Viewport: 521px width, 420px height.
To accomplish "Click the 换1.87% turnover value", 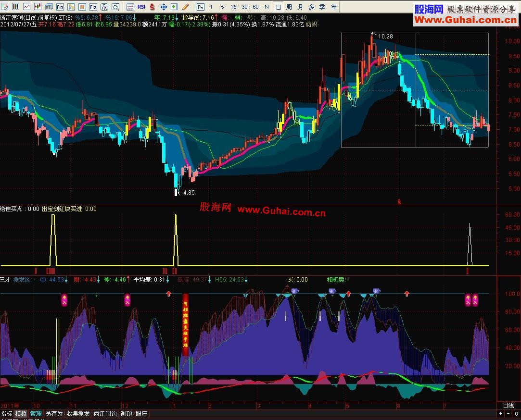I will [263, 24].
